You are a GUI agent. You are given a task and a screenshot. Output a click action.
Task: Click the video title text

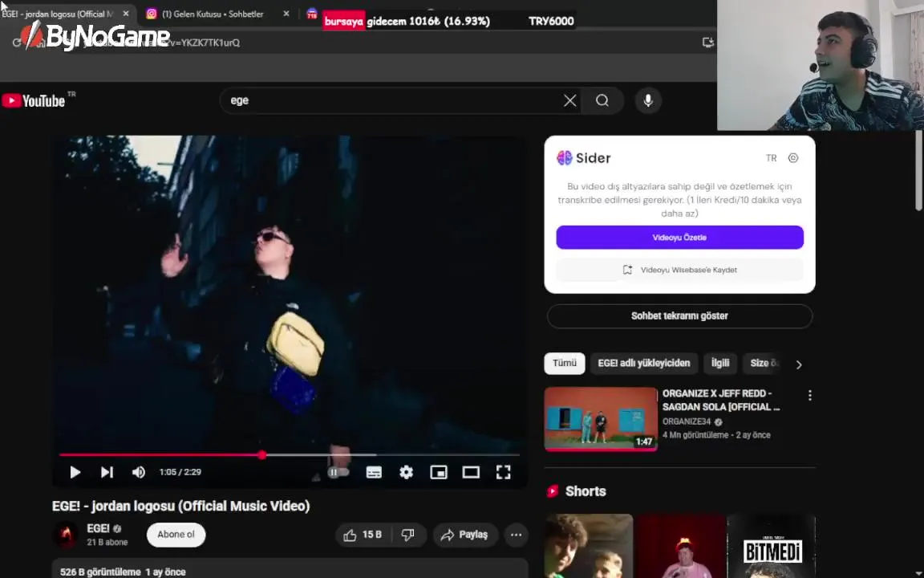tap(181, 506)
